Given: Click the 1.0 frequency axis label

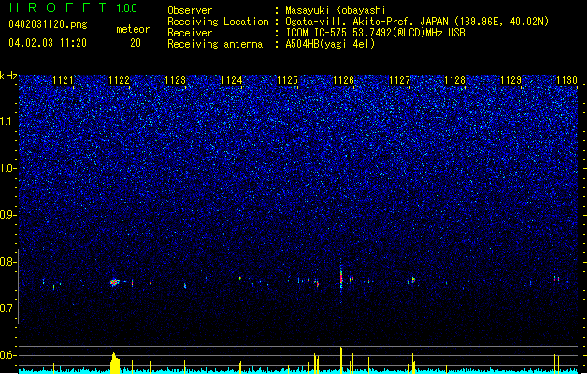Looking at the screenshot, I should tap(8, 168).
